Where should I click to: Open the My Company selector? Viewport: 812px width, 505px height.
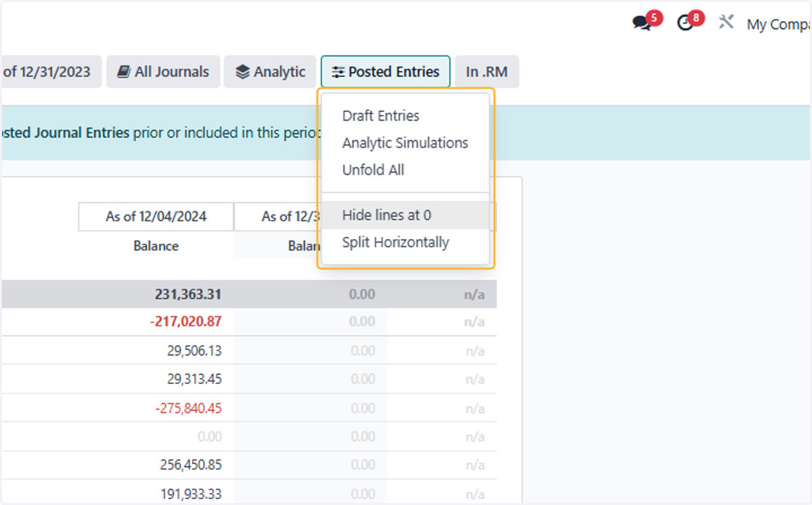pos(779,24)
